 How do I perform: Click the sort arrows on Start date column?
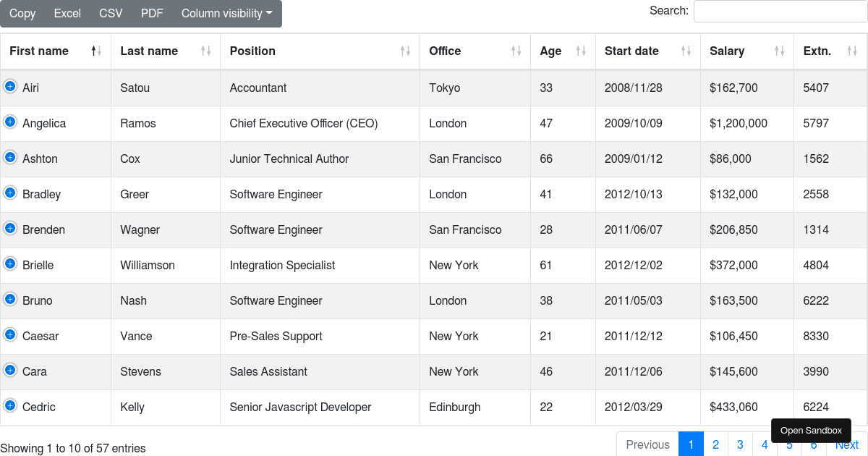tap(685, 51)
